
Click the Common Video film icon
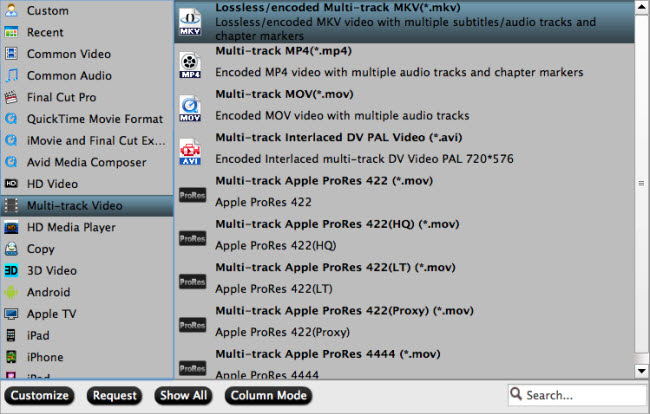11,53
